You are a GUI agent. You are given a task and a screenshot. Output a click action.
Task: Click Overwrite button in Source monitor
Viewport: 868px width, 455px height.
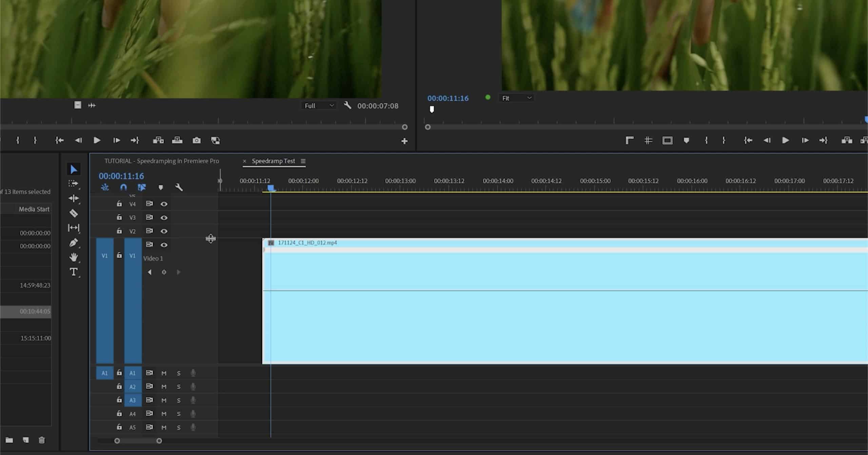click(x=177, y=140)
